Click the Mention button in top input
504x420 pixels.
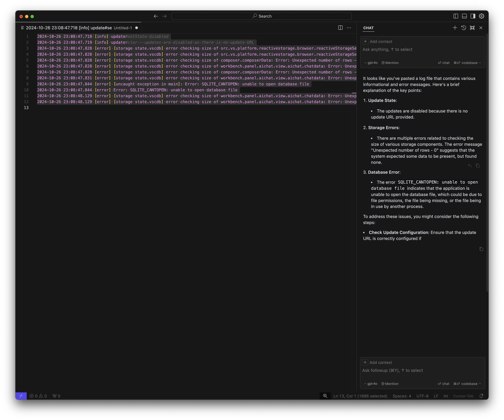click(390, 63)
